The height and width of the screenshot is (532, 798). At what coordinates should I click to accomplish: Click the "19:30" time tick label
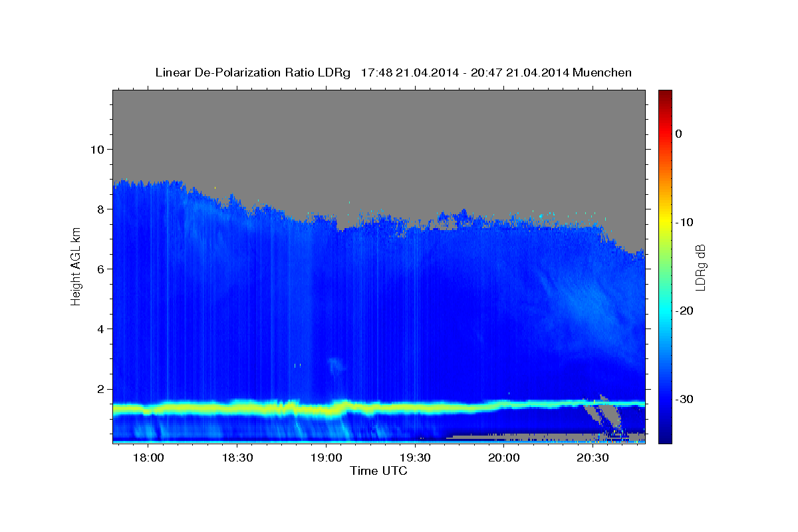click(x=415, y=458)
